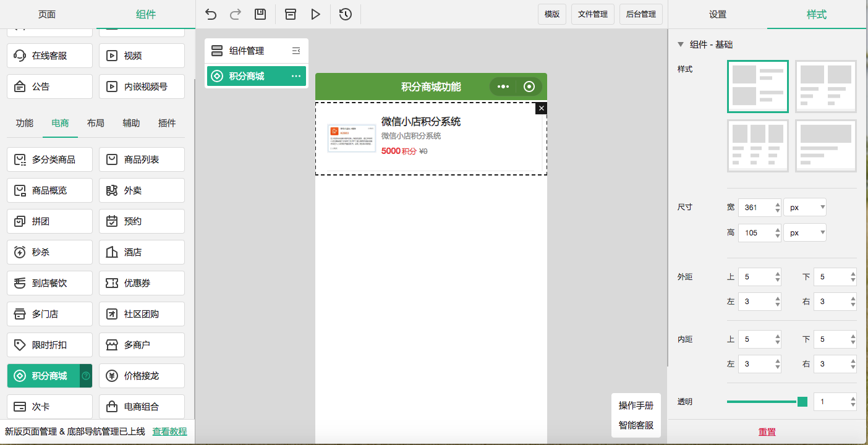Click the 透明 opacity slider handle
This screenshot has height=445, width=868.
tap(802, 402)
